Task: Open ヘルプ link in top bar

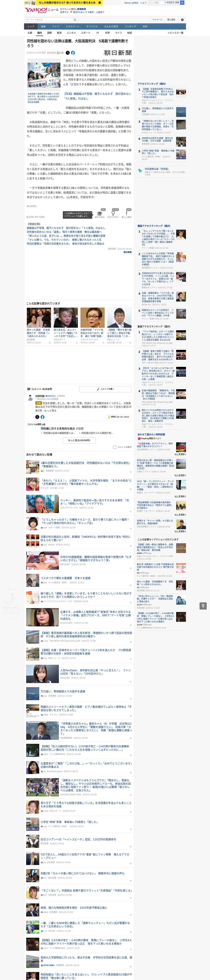Action: 143,3
